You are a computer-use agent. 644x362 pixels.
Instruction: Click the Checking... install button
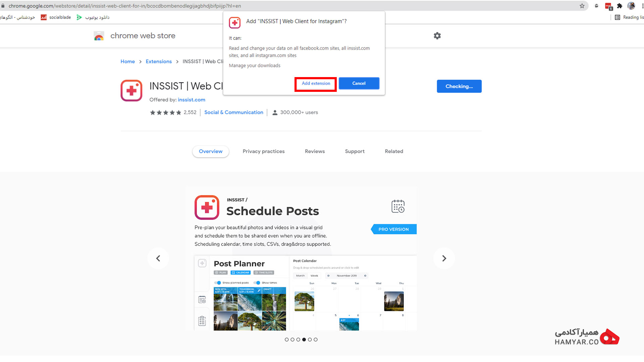459,86
